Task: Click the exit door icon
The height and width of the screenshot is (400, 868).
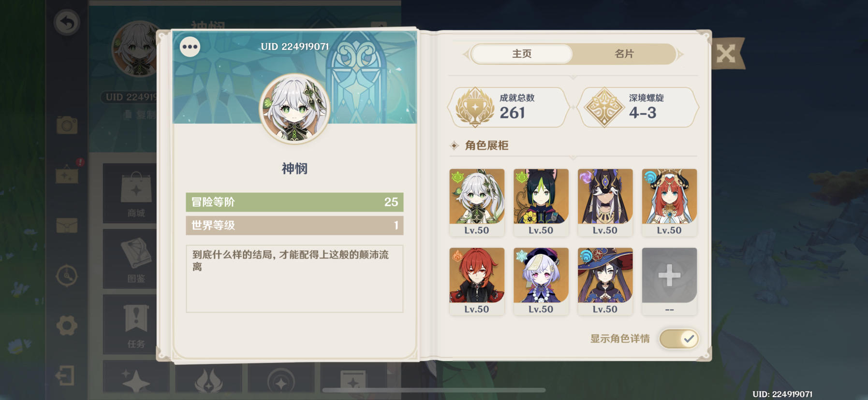Action: [65, 375]
